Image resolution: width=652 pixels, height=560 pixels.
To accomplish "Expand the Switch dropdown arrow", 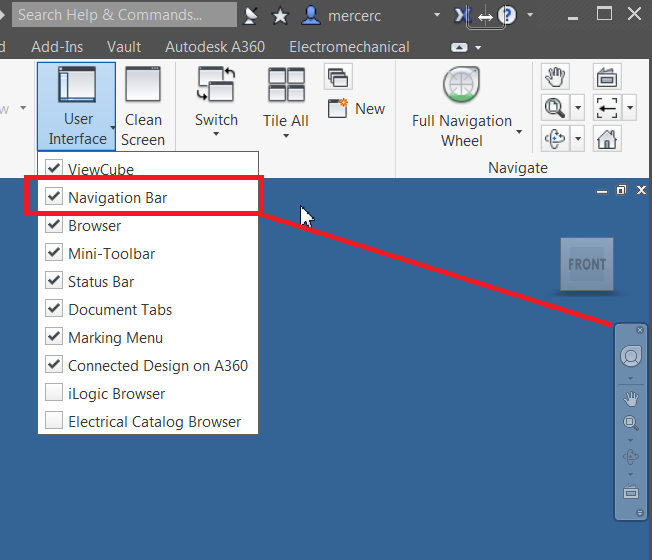I will (x=216, y=134).
